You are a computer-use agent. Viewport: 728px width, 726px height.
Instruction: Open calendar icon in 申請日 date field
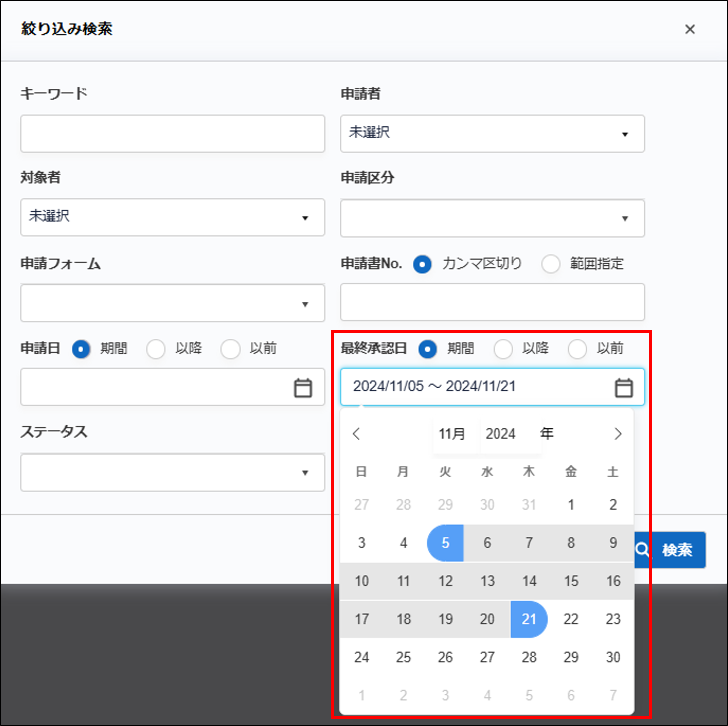point(303,388)
